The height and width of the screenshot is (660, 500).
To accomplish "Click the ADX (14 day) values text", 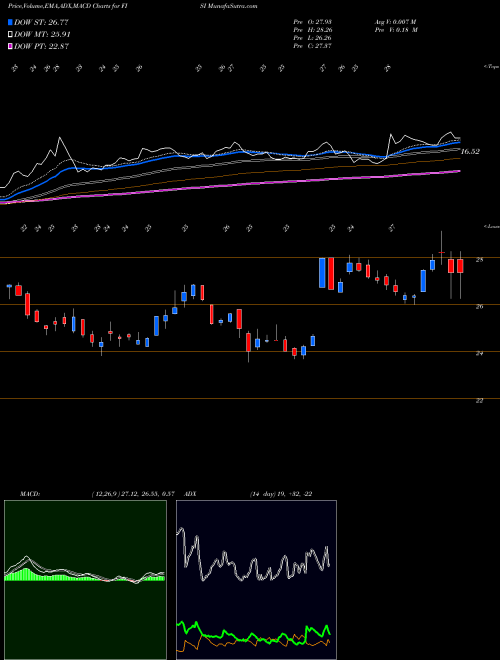I will [281, 494].
